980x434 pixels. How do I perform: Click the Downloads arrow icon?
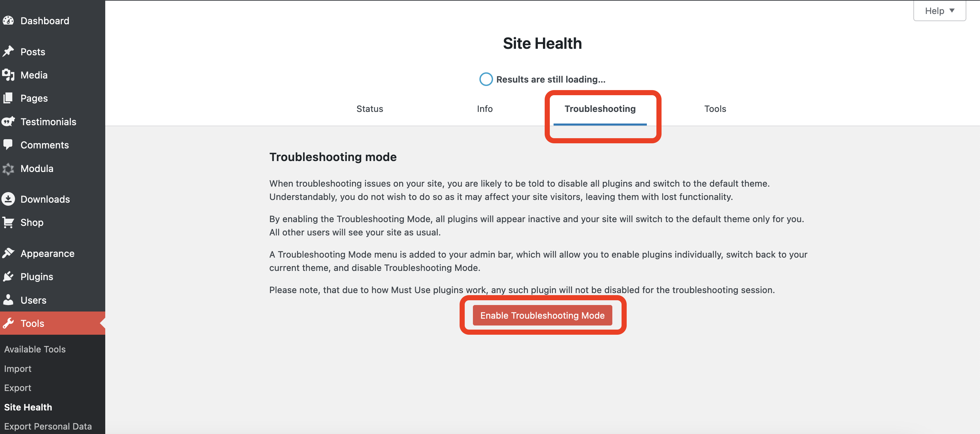coord(8,199)
